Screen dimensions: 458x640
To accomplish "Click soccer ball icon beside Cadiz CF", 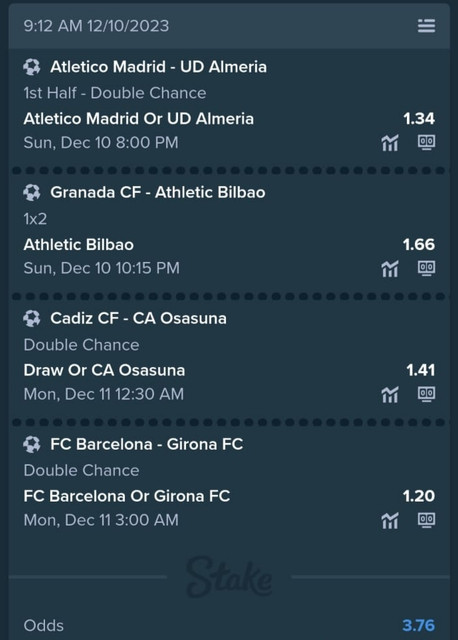I will tap(32, 318).
